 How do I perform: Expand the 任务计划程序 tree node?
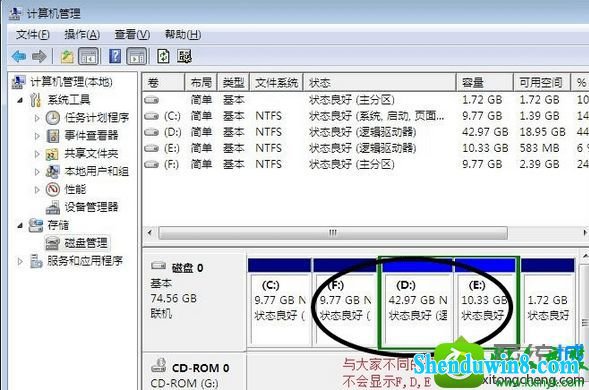[37, 118]
